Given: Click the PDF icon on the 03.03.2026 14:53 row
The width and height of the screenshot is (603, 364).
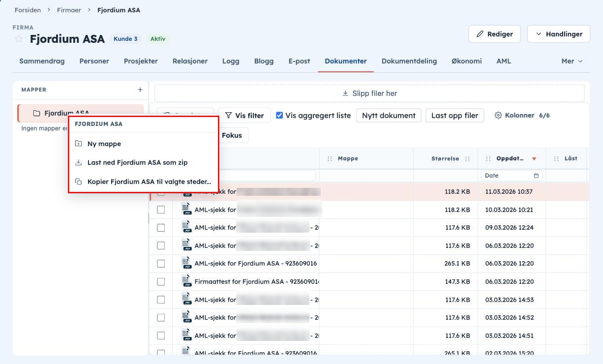Looking at the screenshot, I should coord(186,299).
